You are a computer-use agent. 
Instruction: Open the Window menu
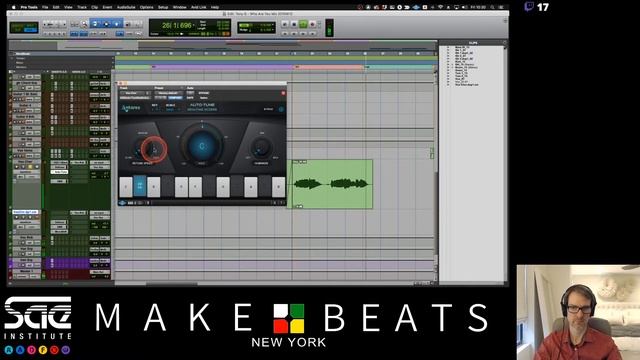180,7
